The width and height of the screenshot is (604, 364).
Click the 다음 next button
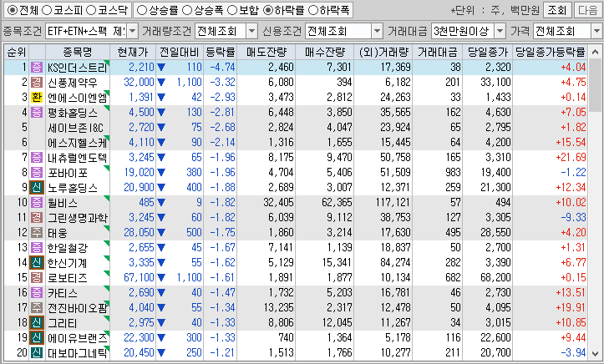click(x=588, y=10)
